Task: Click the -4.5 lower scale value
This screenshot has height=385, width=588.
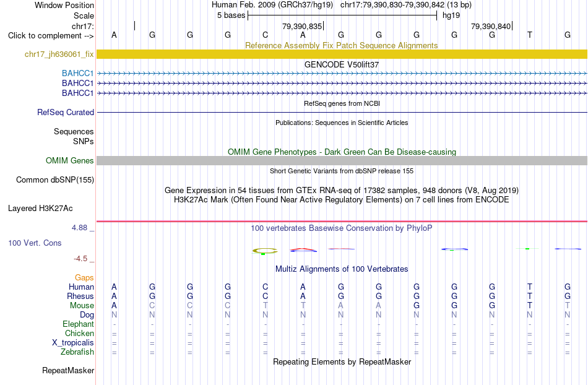Action: click(x=80, y=259)
